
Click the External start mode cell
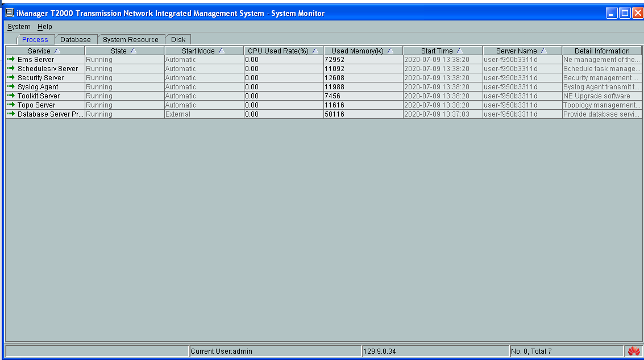point(204,114)
